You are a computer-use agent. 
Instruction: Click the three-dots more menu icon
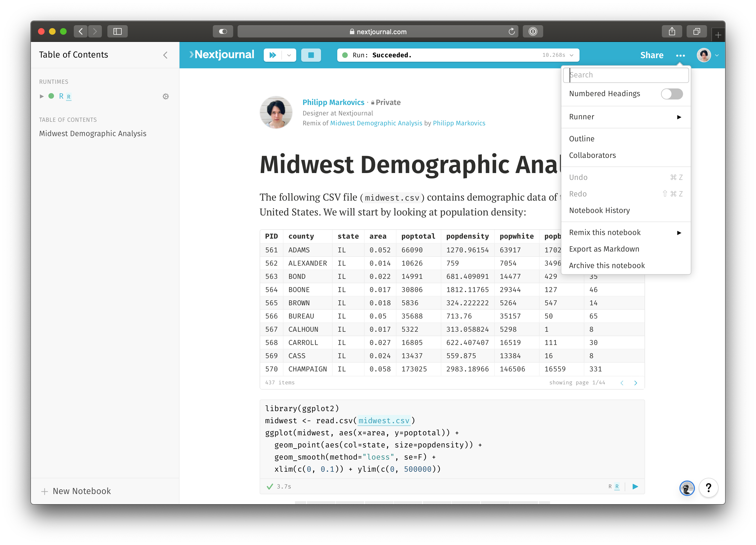click(680, 56)
